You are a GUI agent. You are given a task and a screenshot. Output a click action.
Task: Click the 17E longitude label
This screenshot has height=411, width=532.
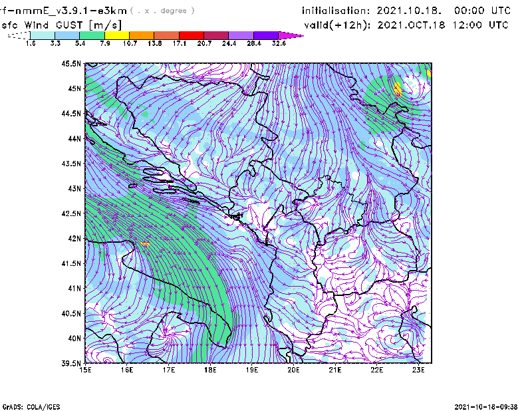coord(169,370)
